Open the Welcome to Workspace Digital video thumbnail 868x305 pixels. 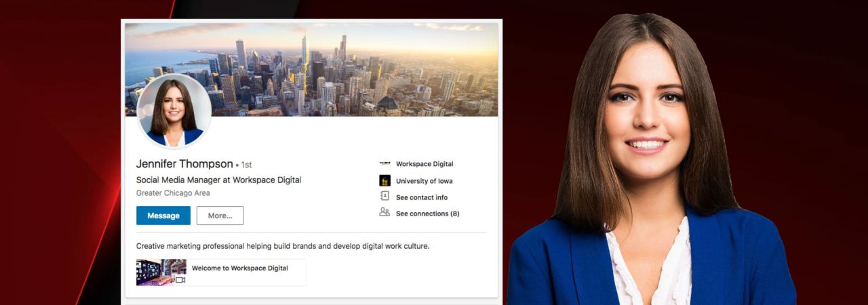(161, 272)
